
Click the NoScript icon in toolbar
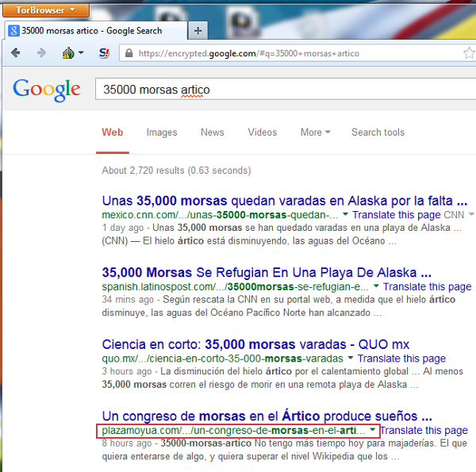coord(104,53)
